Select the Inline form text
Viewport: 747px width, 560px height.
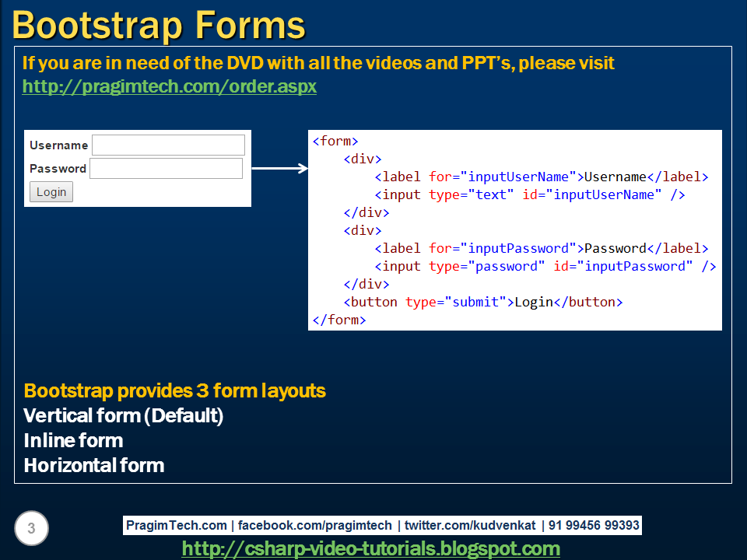tap(72, 441)
